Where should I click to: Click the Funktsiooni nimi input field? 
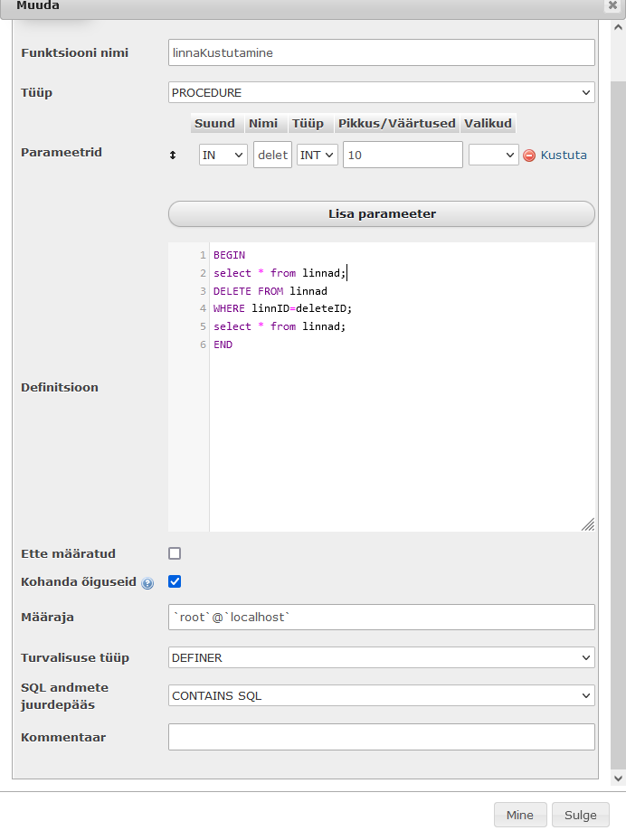(x=382, y=52)
